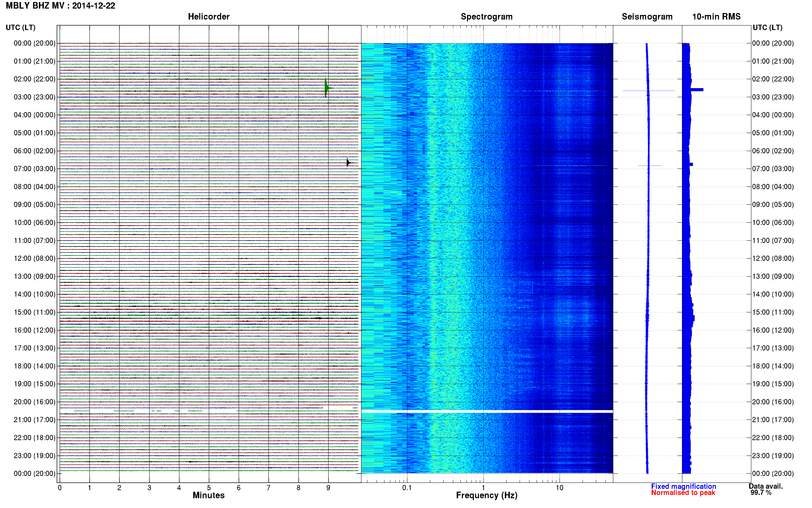Click the right UTC (LT) axis label

(x=767, y=28)
